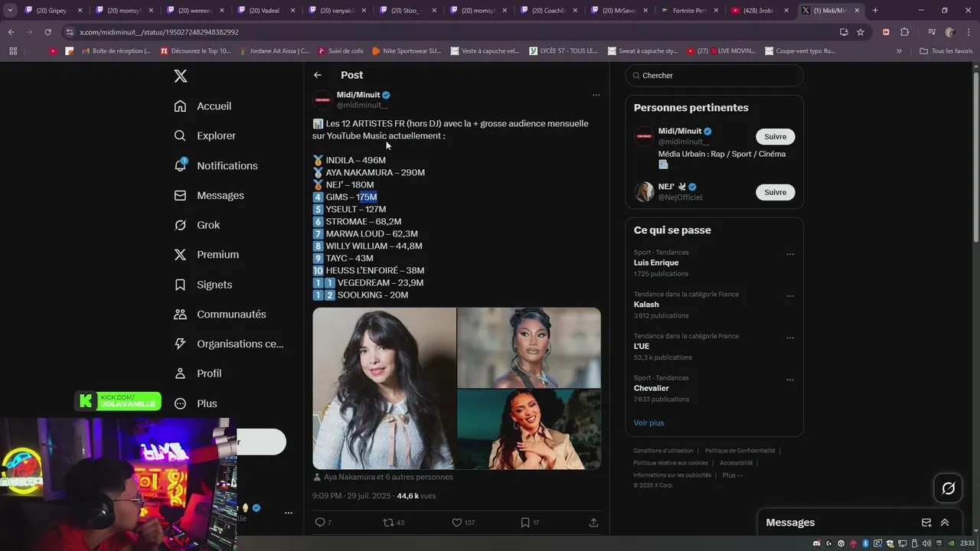This screenshot has width=980, height=551.
Task: Open Indila photo thumbnail
Action: point(384,388)
